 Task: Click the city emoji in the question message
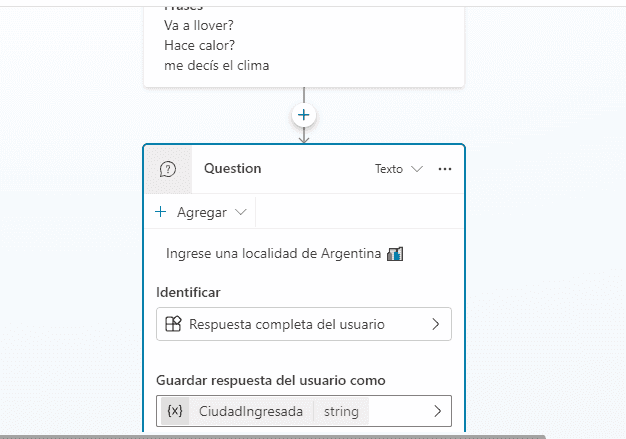tap(395, 254)
